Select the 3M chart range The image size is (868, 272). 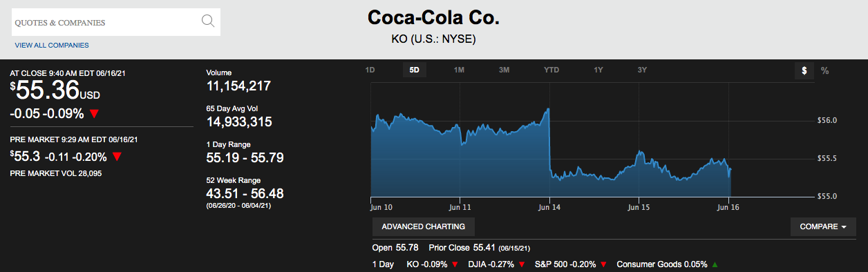tap(504, 70)
